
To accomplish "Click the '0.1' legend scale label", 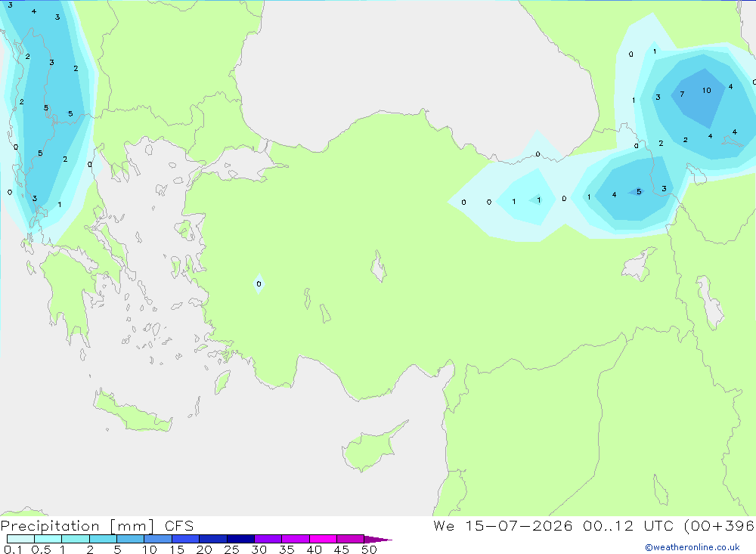I will coord(13,549).
